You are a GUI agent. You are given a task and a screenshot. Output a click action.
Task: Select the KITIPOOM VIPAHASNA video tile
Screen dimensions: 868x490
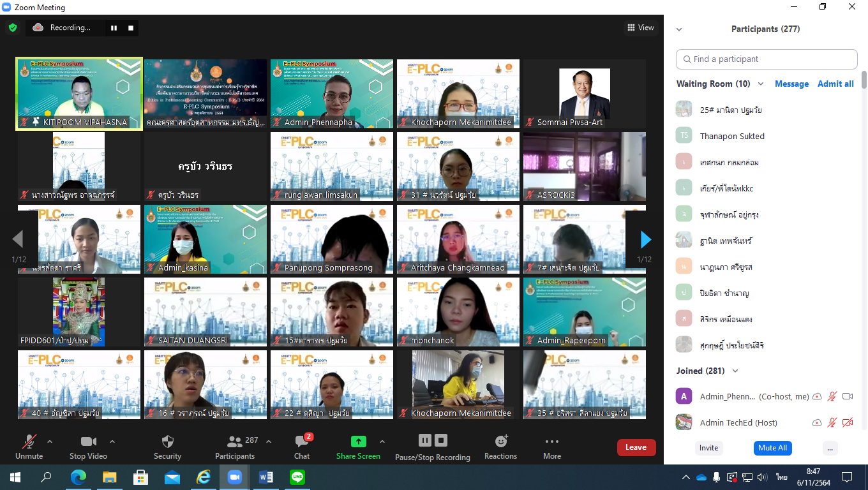pyautogui.click(x=79, y=94)
